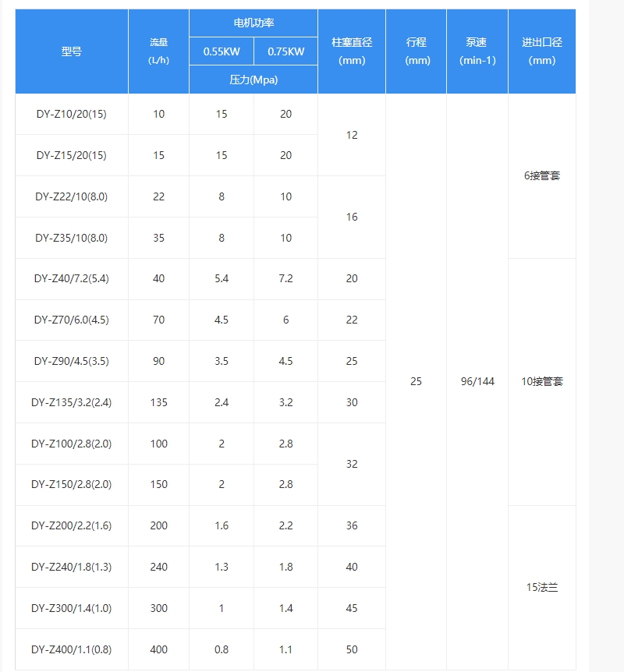Click flow value 100

(x=158, y=444)
